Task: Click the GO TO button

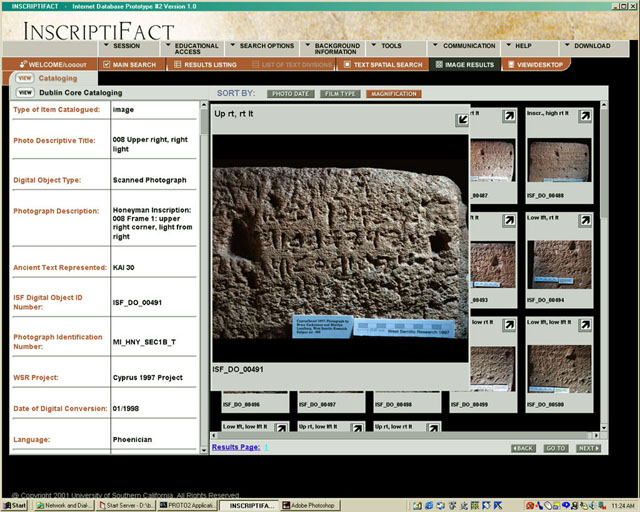Action: pos(556,448)
